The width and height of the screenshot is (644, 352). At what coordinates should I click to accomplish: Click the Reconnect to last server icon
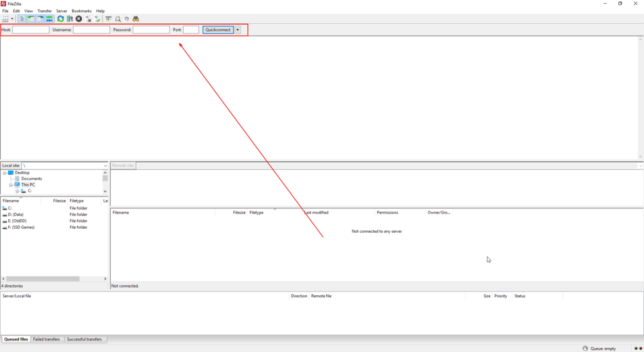pos(97,19)
